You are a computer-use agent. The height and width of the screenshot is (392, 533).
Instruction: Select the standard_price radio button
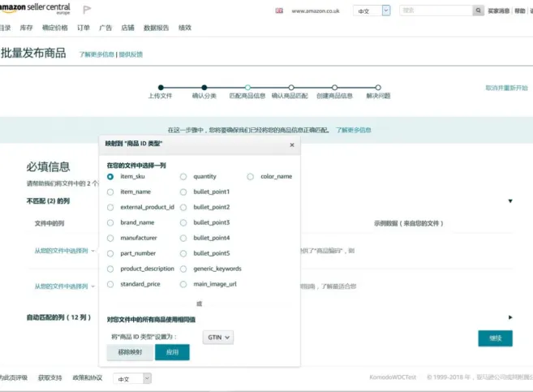pyautogui.click(x=110, y=284)
